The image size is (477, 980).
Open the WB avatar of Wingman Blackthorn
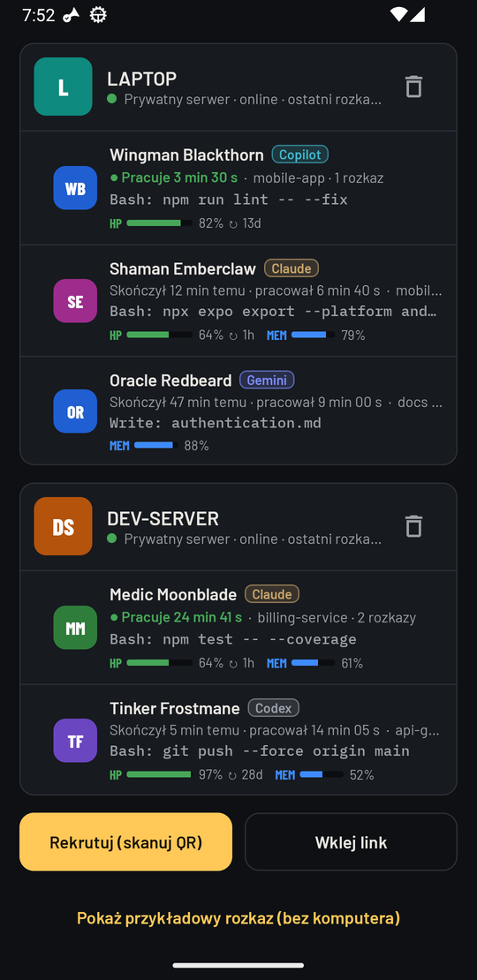point(75,188)
